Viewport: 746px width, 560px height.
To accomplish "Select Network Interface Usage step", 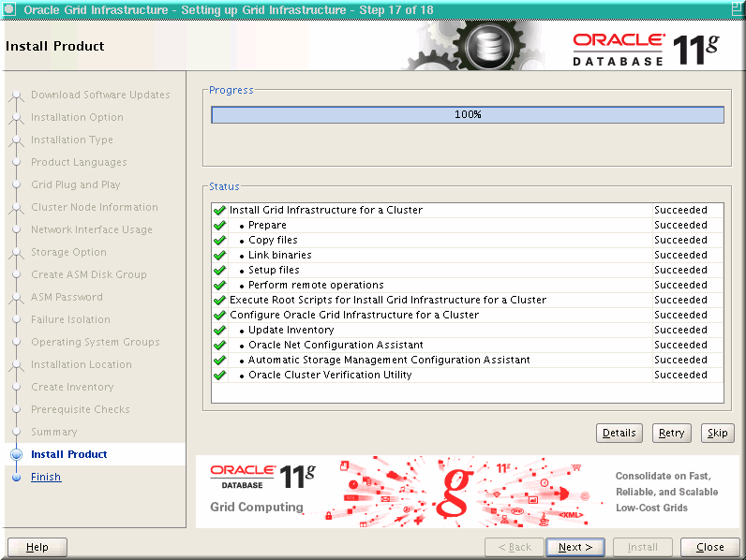I will (x=92, y=229).
